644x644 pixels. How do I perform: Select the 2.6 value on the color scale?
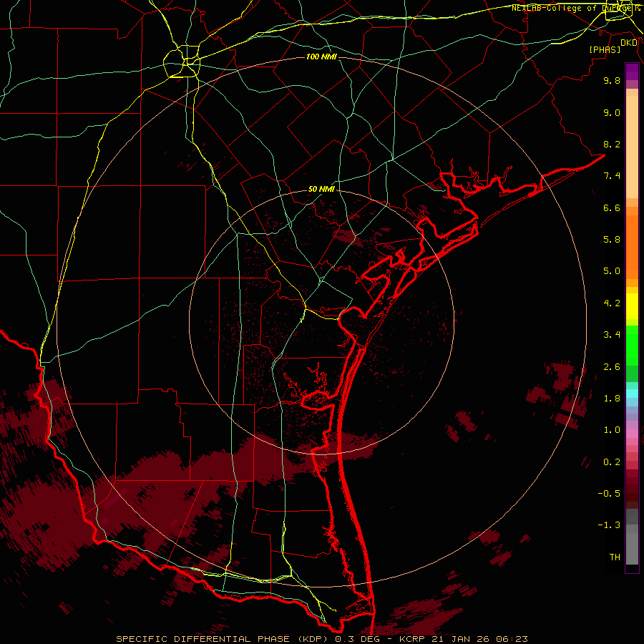612,367
